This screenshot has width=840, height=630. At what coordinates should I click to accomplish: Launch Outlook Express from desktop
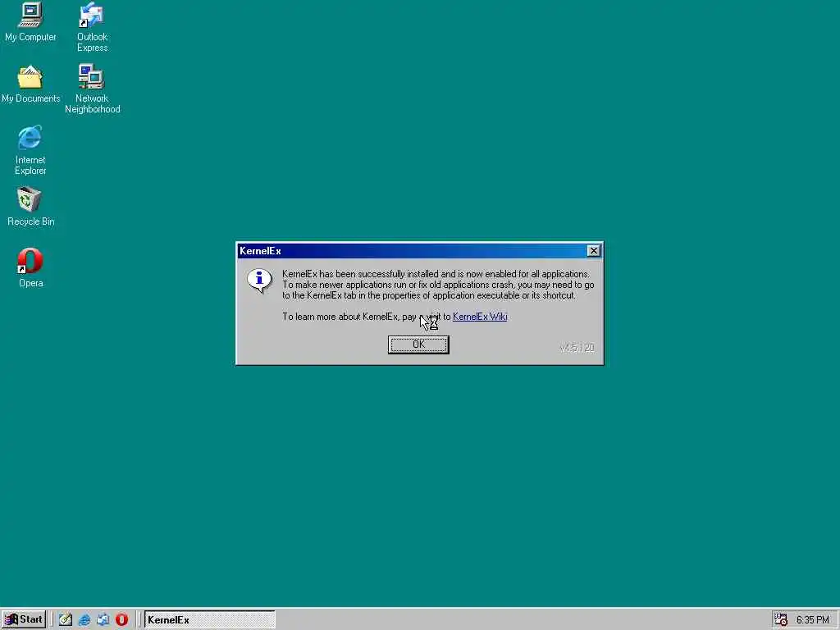pyautogui.click(x=92, y=27)
